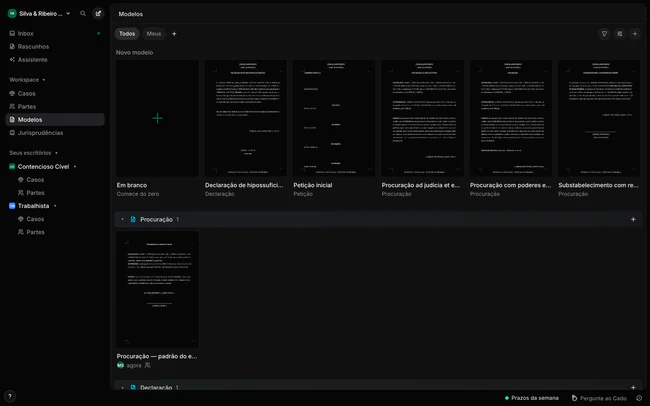Collapse the Seus escritórios section

coord(34,153)
